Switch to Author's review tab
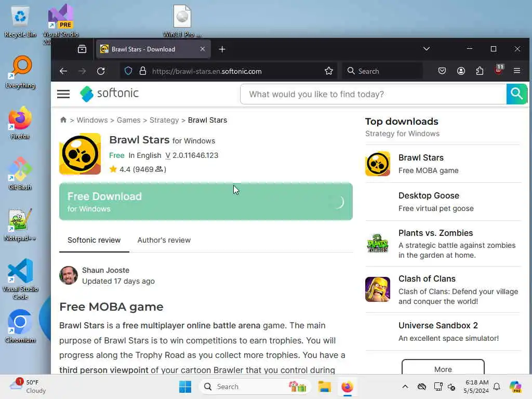Image resolution: width=532 pixels, height=399 pixels. coord(164,240)
